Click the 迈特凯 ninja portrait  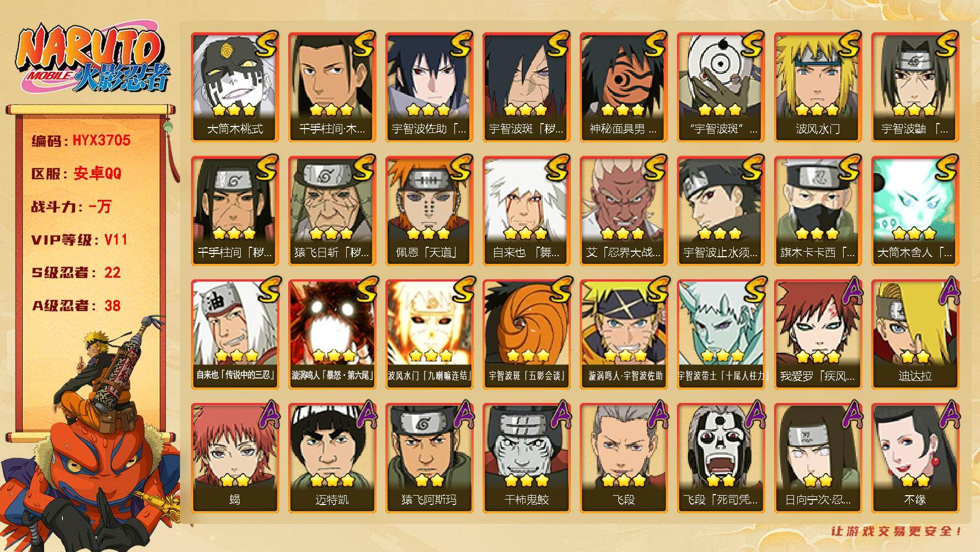coord(332,458)
